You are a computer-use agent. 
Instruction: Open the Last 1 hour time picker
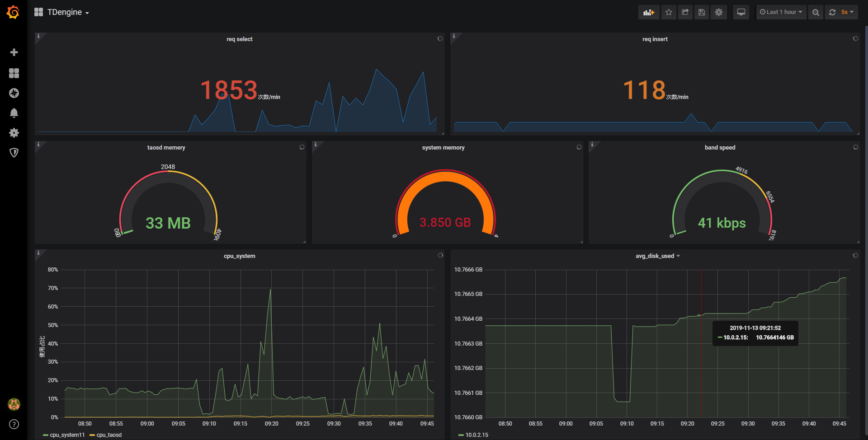(781, 12)
